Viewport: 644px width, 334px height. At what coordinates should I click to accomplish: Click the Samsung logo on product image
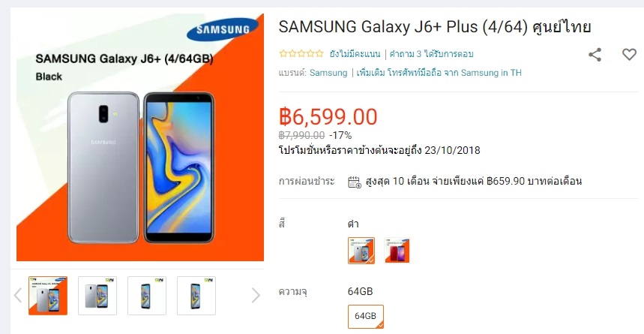[222, 29]
